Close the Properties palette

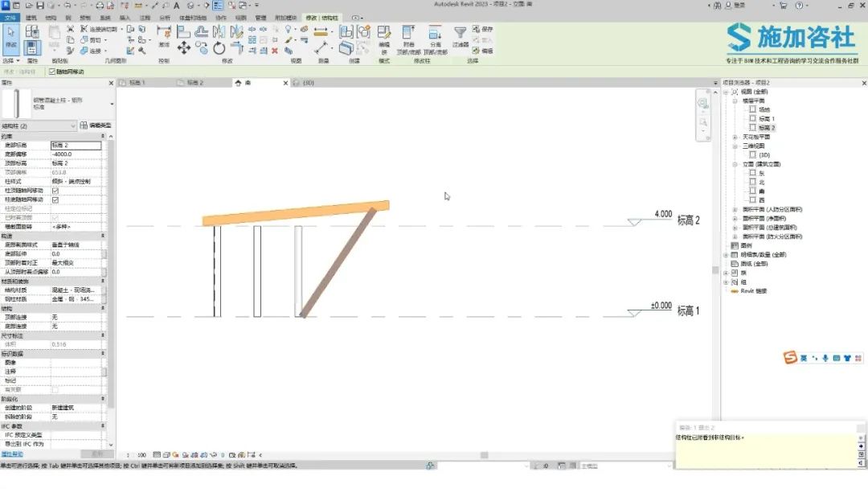111,83
